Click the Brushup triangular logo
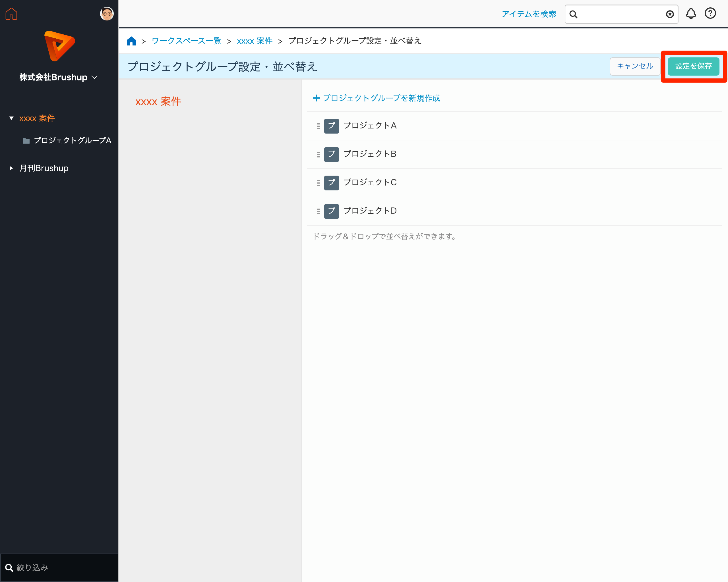The height and width of the screenshot is (582, 728). pyautogui.click(x=59, y=46)
